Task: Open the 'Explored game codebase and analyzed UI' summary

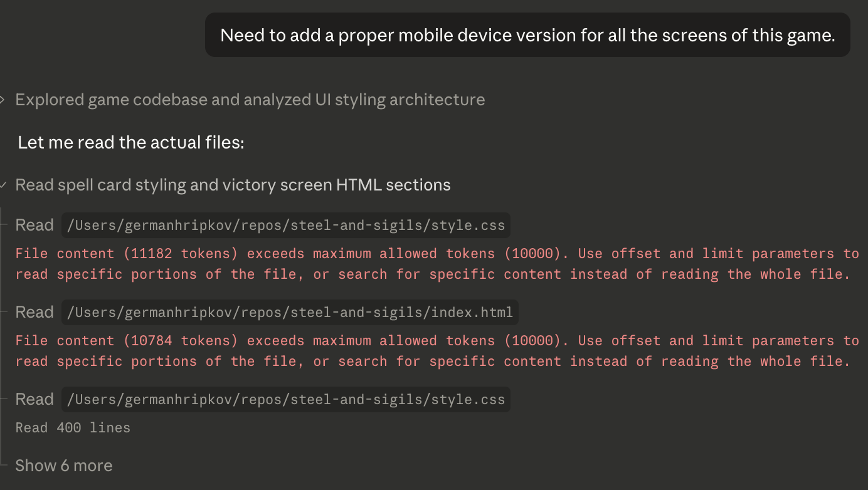Action: pos(250,100)
